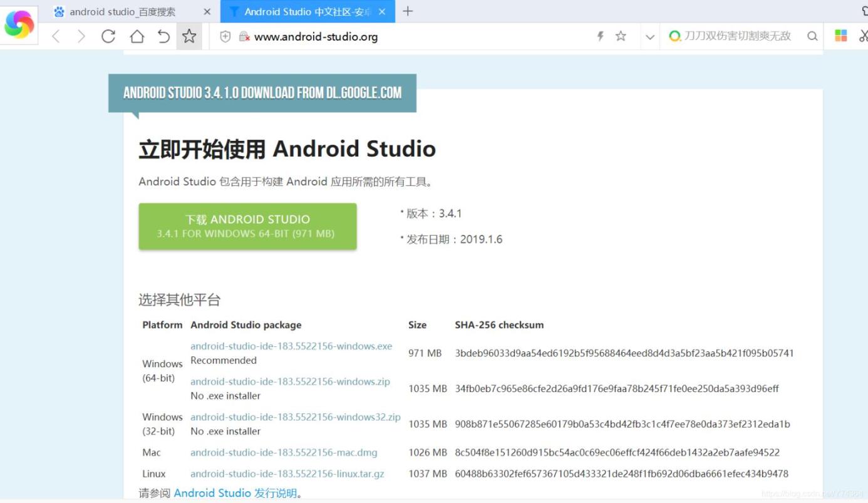Click the search magnifier icon
This screenshot has width=868, height=503.
pyautogui.click(x=812, y=36)
